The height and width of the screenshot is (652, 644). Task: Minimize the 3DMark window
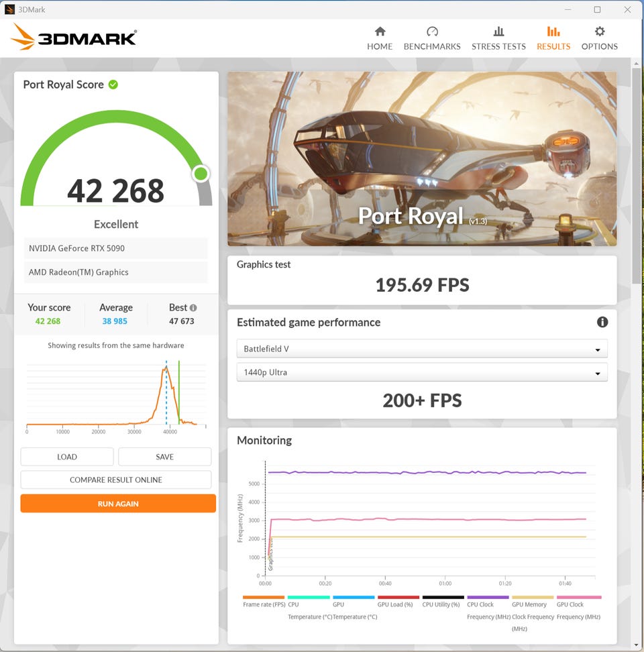click(568, 9)
